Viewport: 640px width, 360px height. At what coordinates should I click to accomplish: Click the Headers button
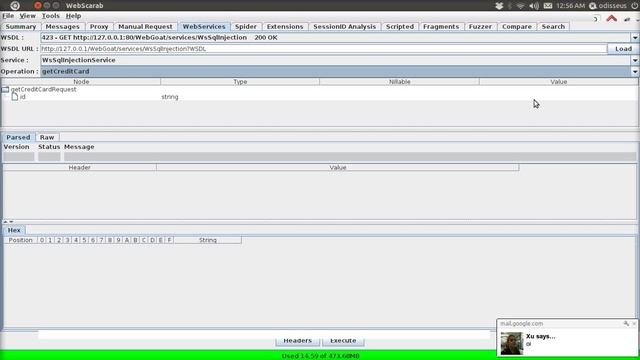point(298,341)
